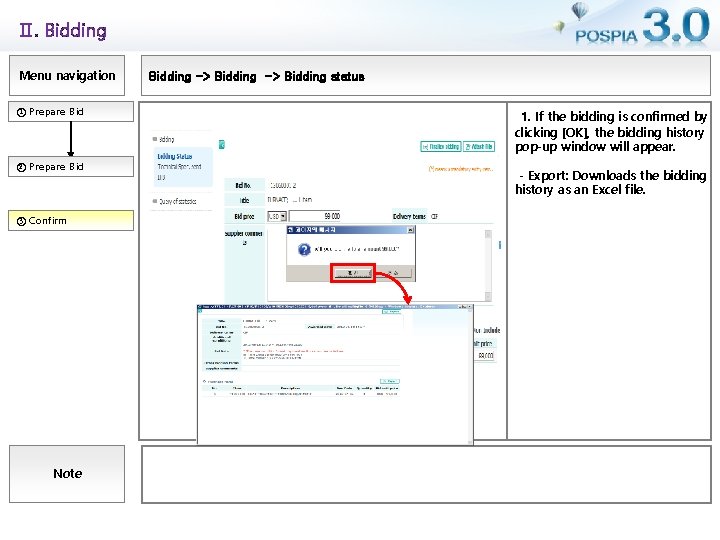
Task: Click the Menu navigation box
Action: coord(67,76)
